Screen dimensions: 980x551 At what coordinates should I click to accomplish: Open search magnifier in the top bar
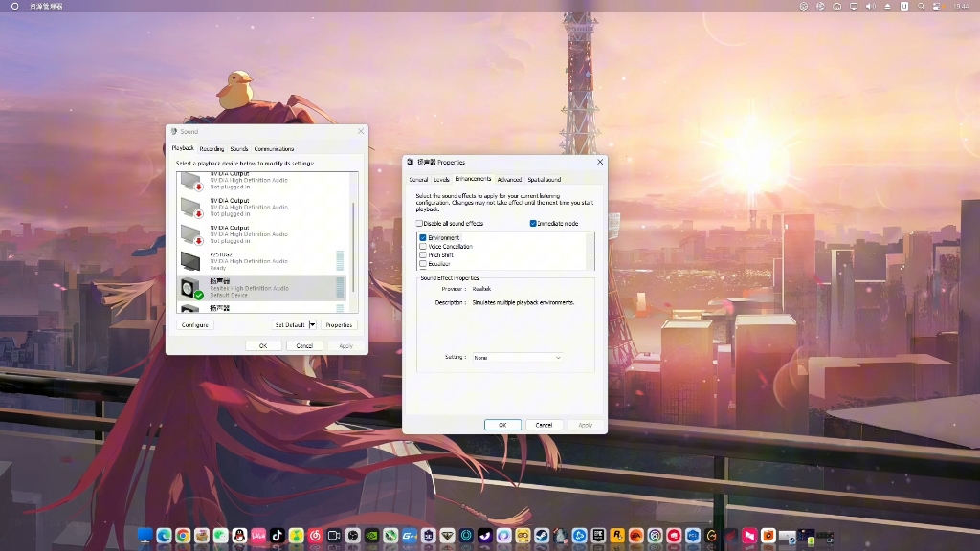921,7
